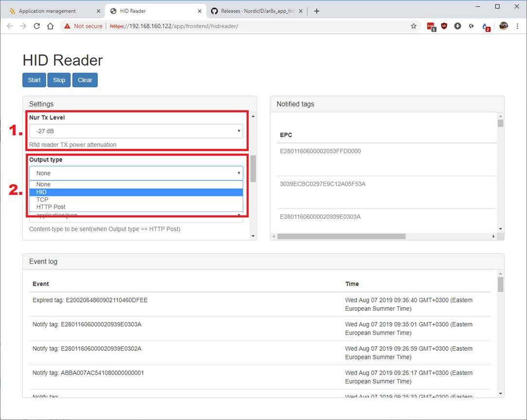
Task: Reload the HID Reader page
Action: (36, 26)
